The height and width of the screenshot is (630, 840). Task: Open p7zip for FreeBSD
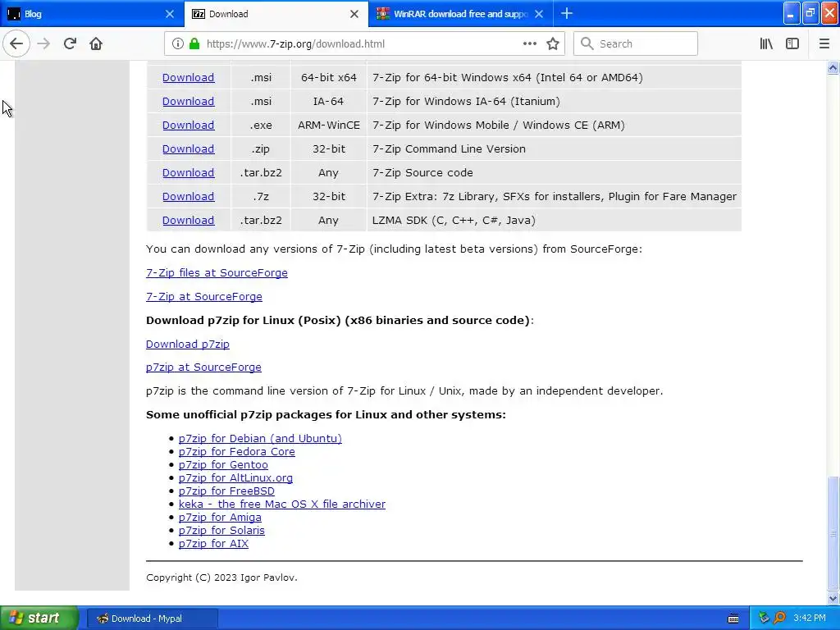[226, 491]
